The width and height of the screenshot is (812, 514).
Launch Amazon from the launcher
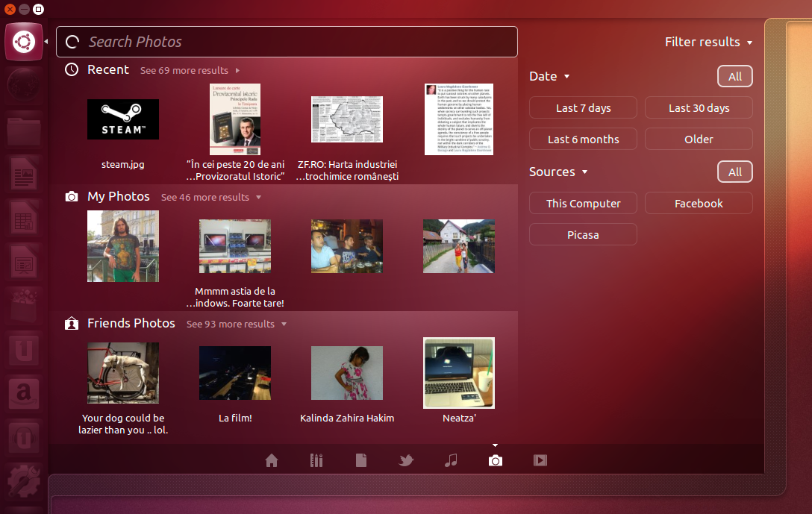[24, 393]
